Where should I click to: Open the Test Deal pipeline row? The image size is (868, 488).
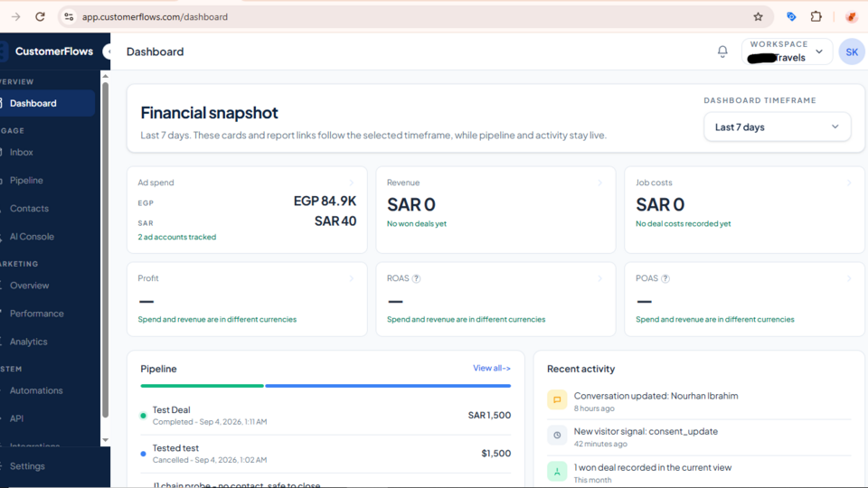coord(325,416)
